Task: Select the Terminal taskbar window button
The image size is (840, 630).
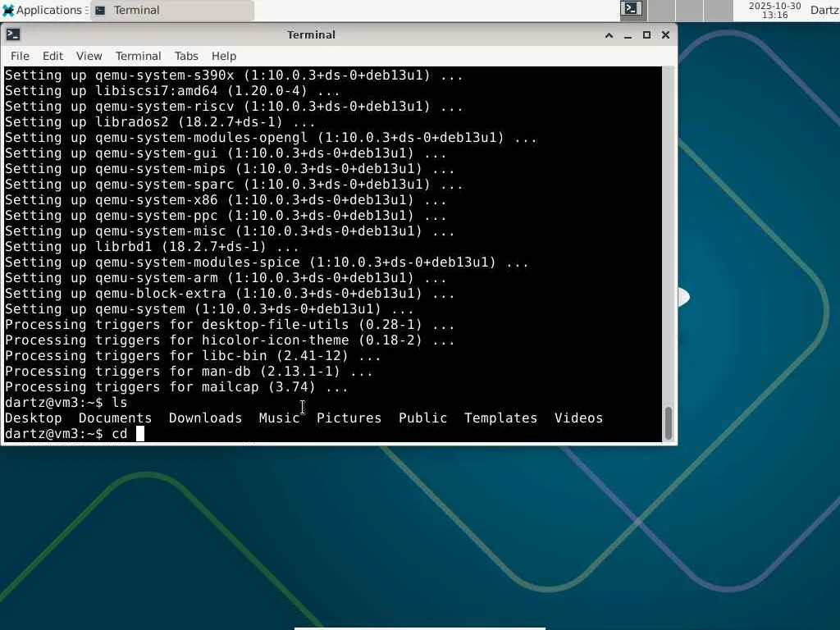Action: tap(172, 10)
